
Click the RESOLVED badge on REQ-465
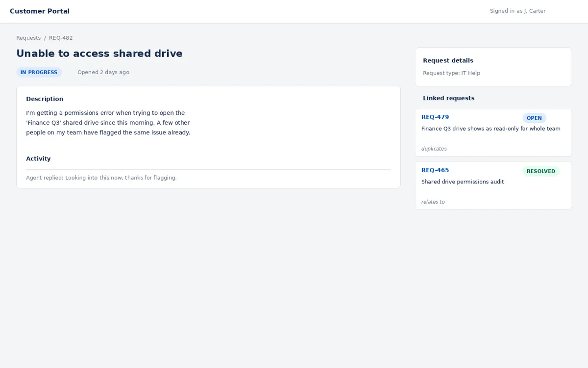click(541, 171)
